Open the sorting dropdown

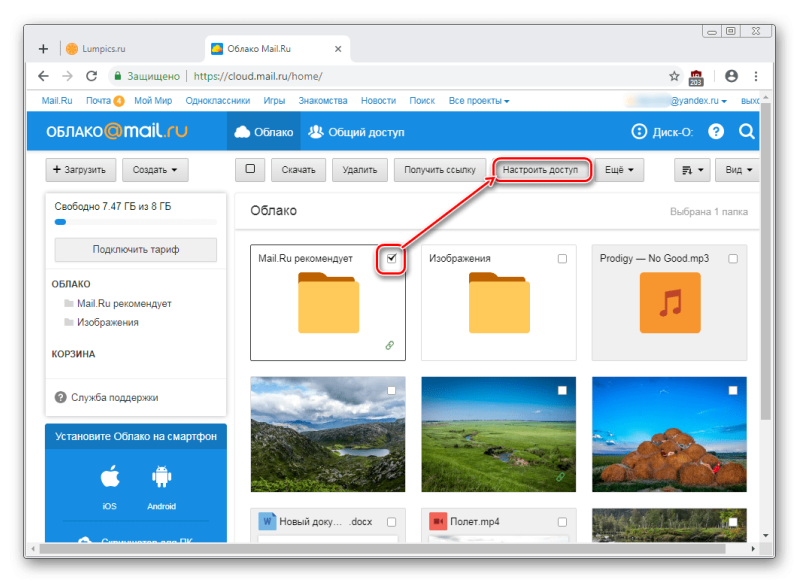692,169
